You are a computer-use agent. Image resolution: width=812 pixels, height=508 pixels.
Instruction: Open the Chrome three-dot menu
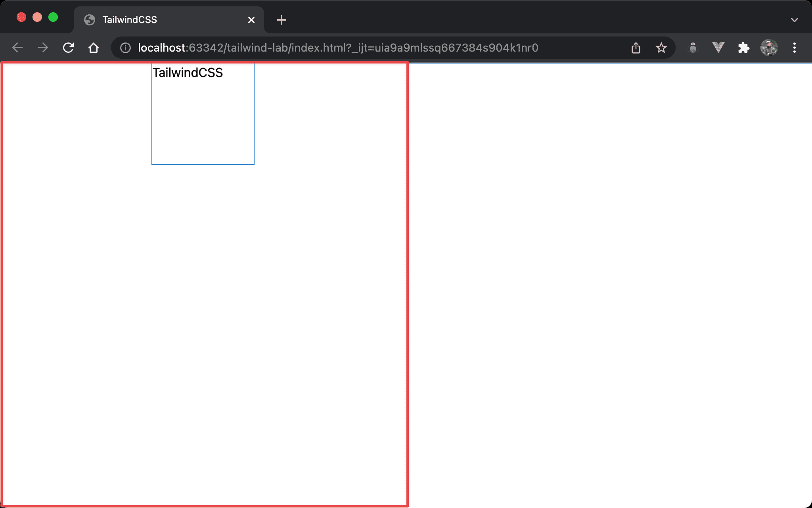click(x=795, y=48)
